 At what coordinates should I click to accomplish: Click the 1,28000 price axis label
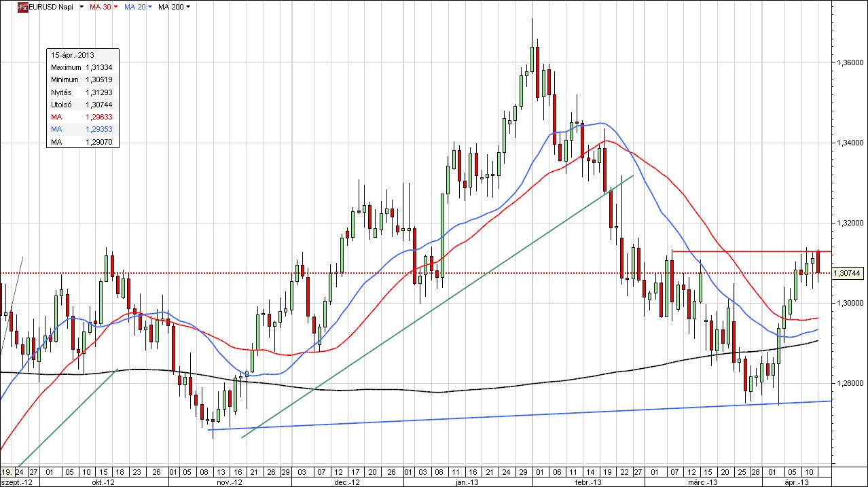pos(850,383)
